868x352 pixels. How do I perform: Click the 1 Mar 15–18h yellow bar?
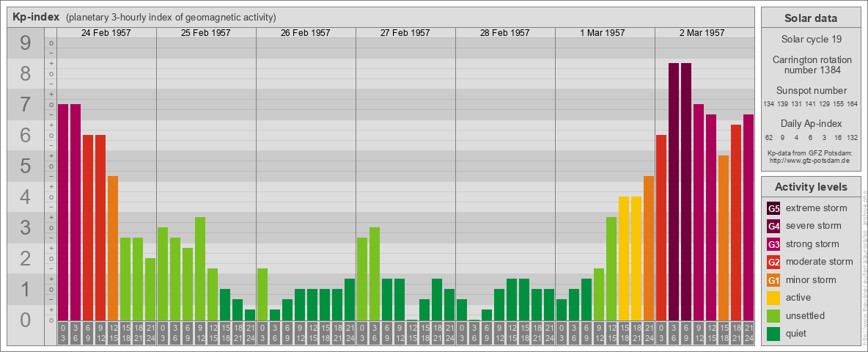(623, 258)
